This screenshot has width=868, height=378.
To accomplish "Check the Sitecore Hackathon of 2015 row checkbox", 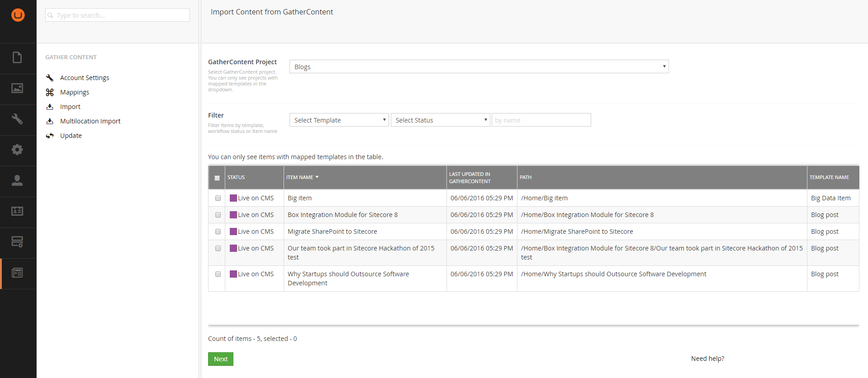I will (x=218, y=248).
